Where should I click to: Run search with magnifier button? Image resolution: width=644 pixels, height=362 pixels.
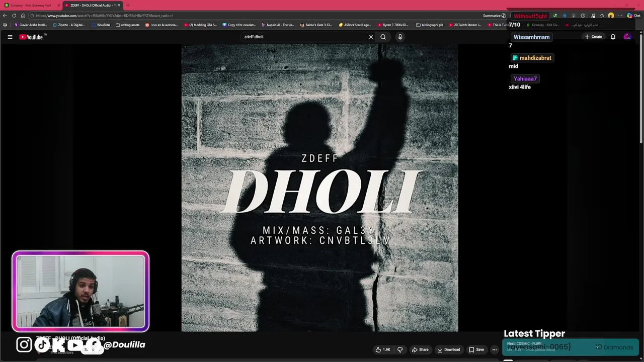pyautogui.click(x=383, y=37)
